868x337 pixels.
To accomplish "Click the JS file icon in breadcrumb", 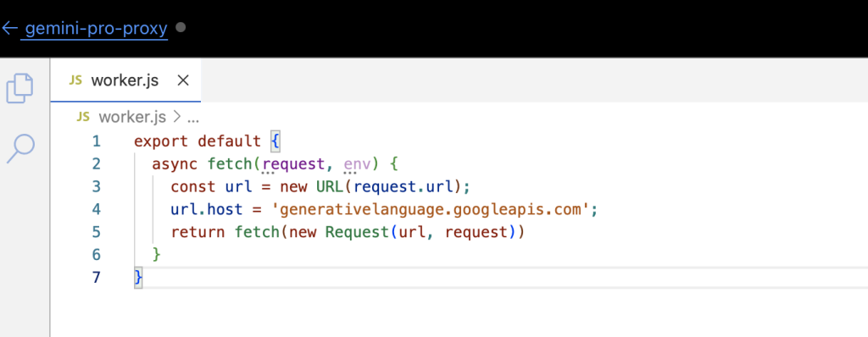I will point(83,117).
